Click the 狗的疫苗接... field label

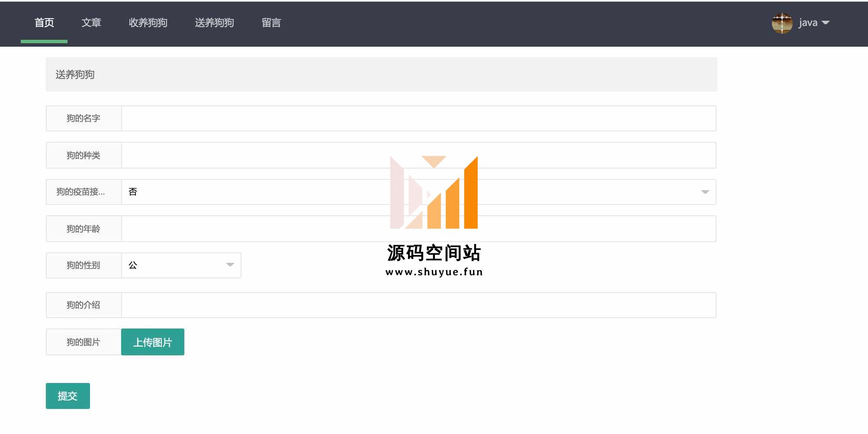84,192
